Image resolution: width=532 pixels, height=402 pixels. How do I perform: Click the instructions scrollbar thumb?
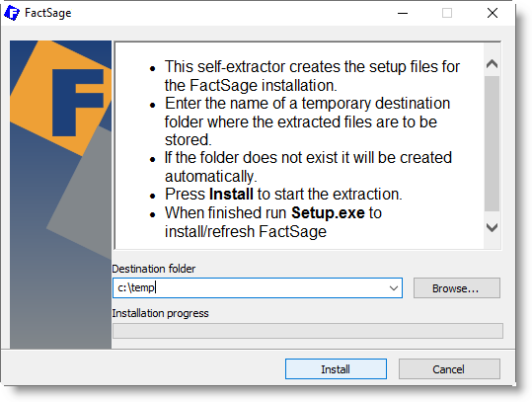click(x=492, y=143)
